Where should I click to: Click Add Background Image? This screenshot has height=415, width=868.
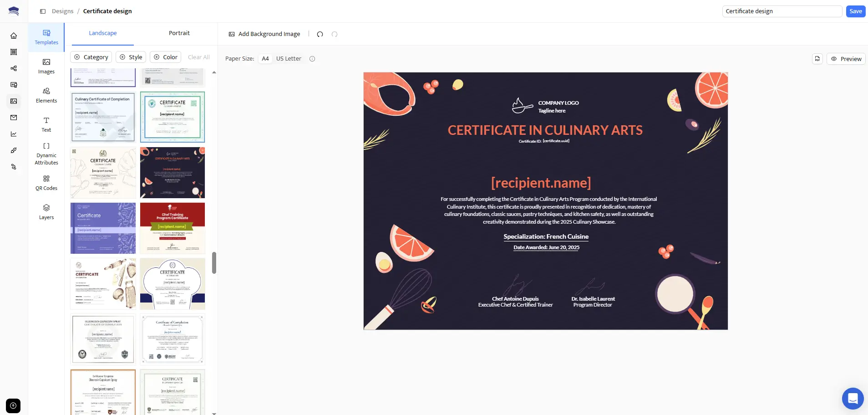(264, 34)
